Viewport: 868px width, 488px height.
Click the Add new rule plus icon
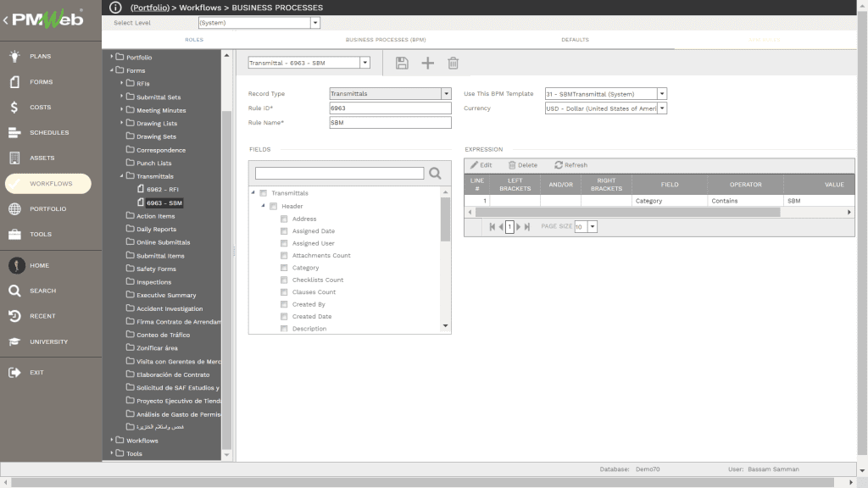427,63
